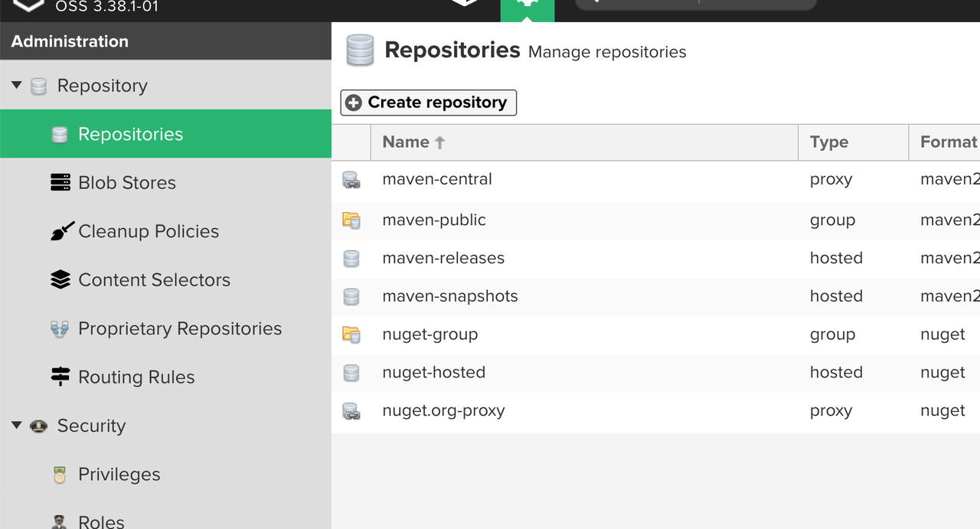Viewport: 980px width, 529px height.
Task: Sort by the Format column header
Action: click(x=945, y=142)
